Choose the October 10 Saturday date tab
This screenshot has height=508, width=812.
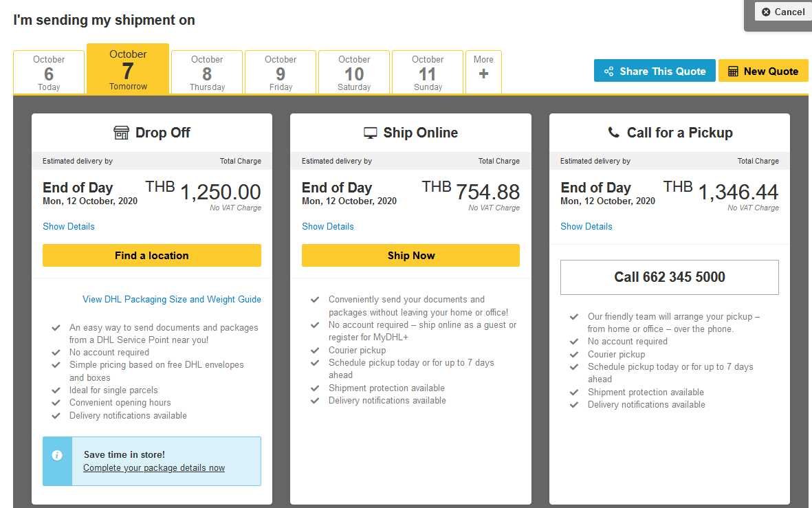[x=354, y=72]
